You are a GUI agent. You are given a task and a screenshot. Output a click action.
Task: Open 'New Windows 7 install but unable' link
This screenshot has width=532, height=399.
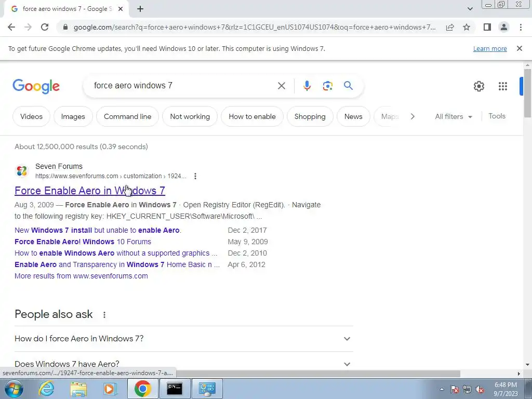point(98,230)
